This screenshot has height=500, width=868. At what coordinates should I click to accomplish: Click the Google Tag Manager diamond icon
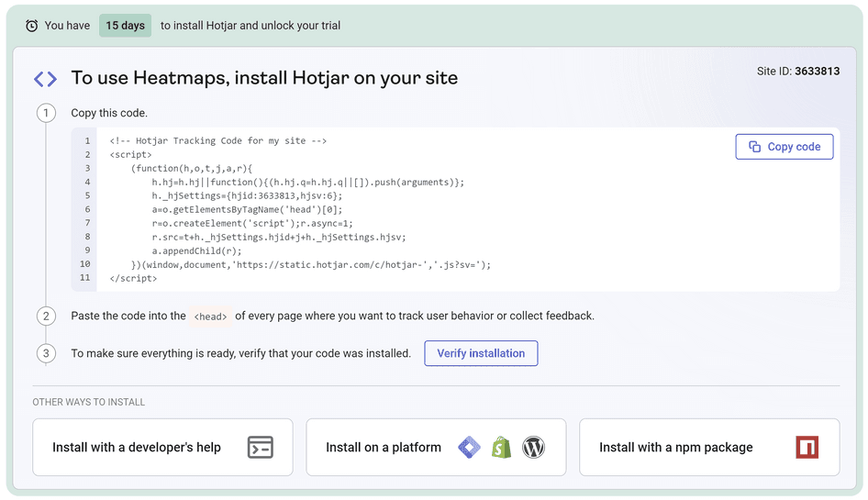[470, 448]
